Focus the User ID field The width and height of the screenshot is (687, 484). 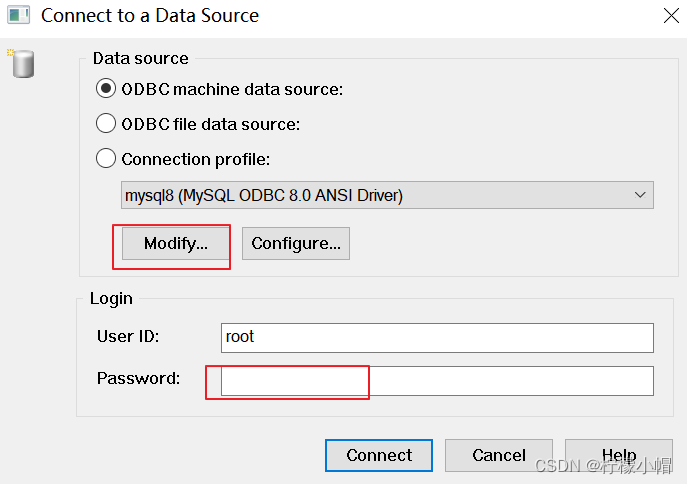437,338
